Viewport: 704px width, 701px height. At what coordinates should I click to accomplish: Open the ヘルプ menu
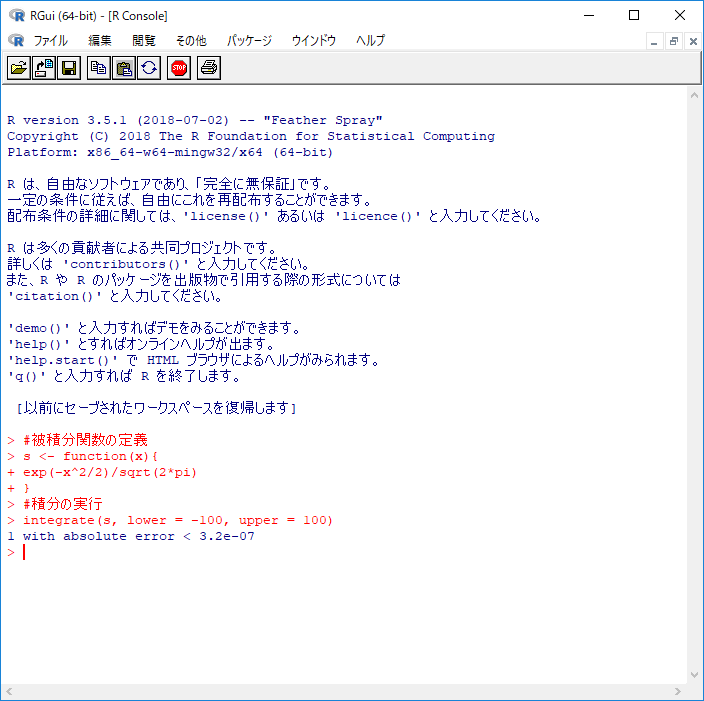pyautogui.click(x=370, y=40)
